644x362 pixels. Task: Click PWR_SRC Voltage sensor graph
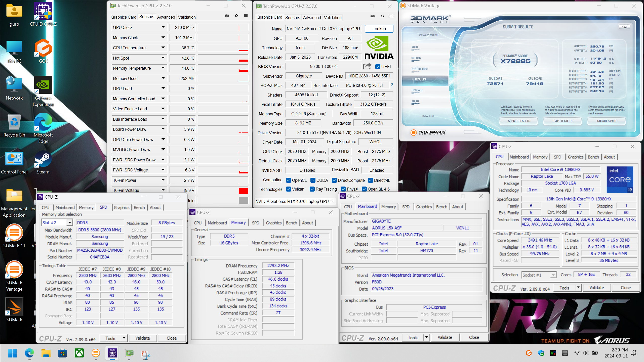pos(223,170)
